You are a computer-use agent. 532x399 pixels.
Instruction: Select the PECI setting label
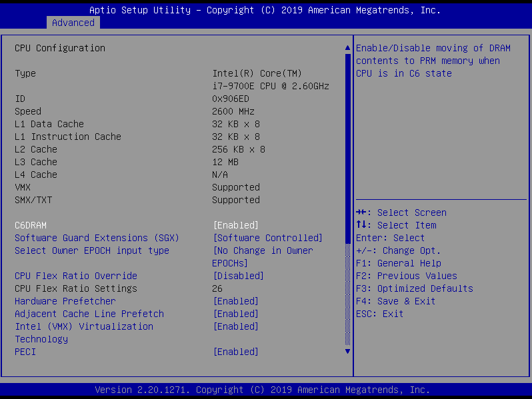(x=25, y=352)
